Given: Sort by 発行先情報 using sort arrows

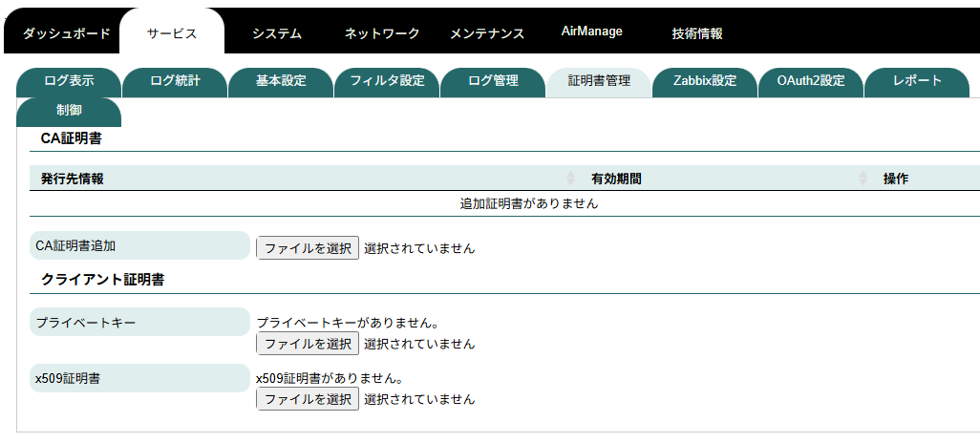Looking at the screenshot, I should (x=570, y=179).
